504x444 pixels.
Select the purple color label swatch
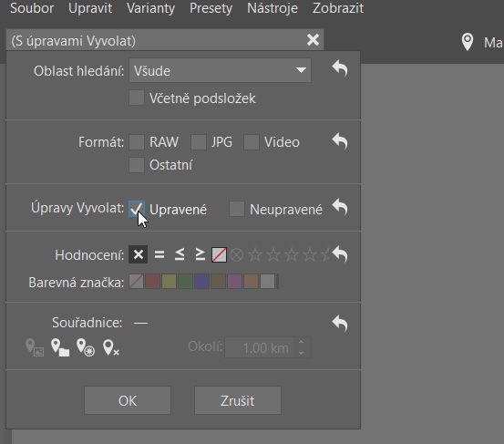(234, 282)
